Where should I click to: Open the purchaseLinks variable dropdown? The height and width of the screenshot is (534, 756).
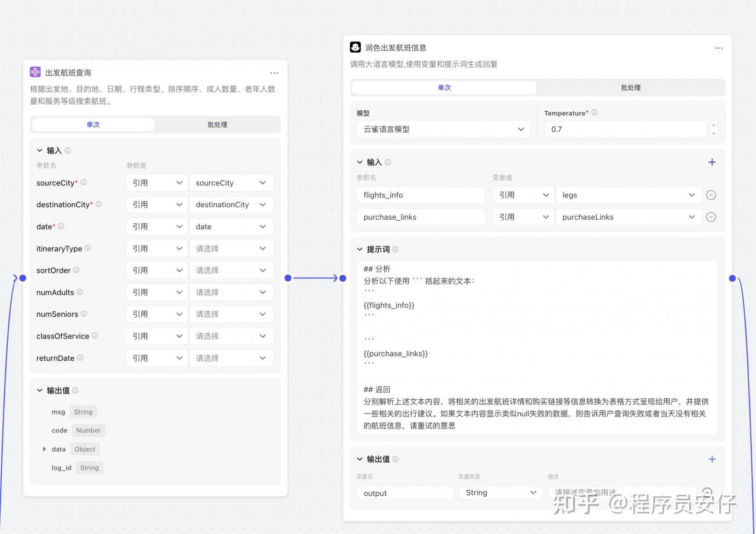click(x=629, y=217)
